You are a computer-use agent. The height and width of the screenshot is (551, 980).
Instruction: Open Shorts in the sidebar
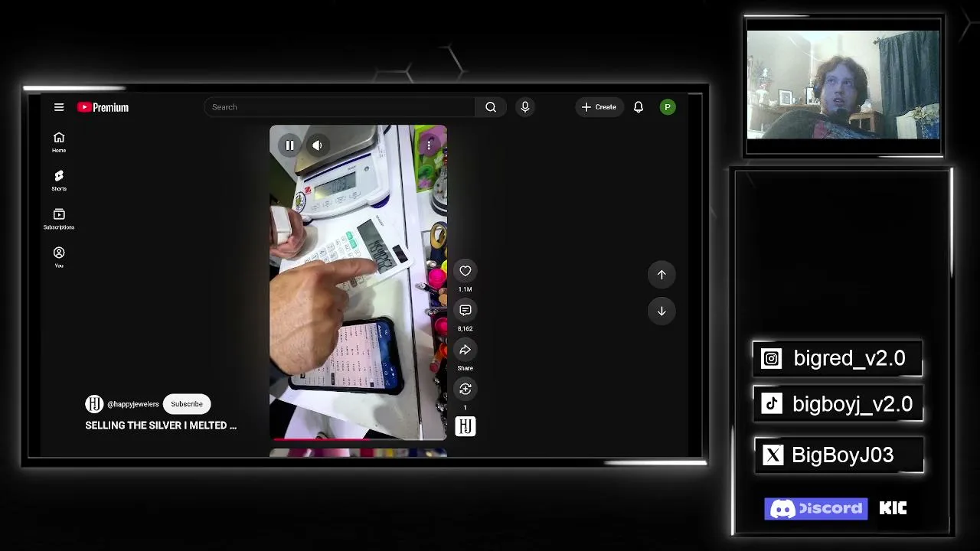tap(59, 180)
